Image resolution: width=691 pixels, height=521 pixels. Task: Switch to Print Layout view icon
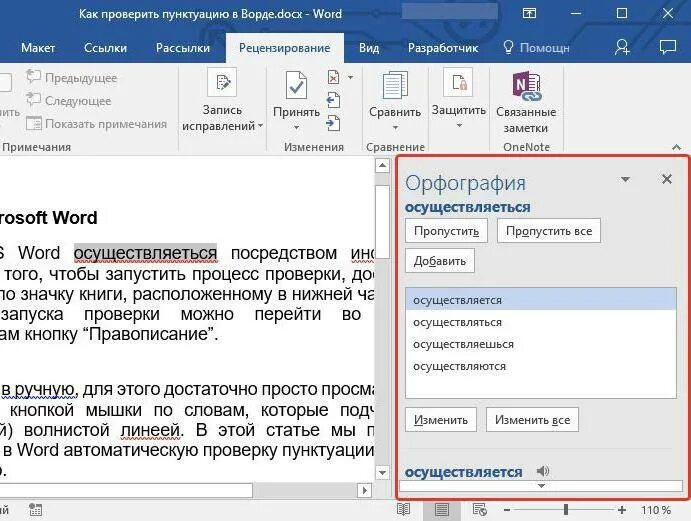coord(442,510)
